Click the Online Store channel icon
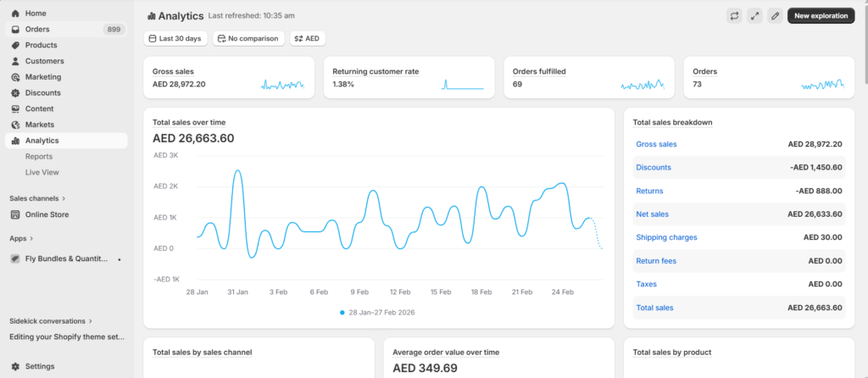868x378 pixels. point(15,214)
